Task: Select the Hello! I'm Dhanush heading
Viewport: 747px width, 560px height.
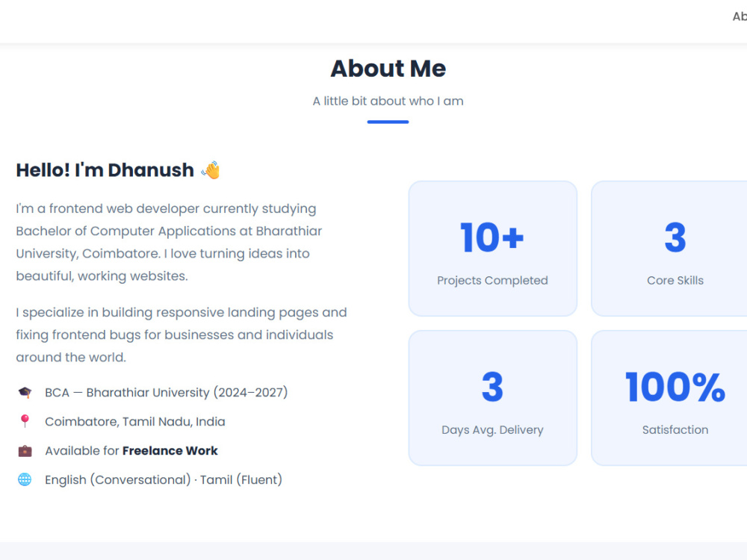Action: pos(105,170)
